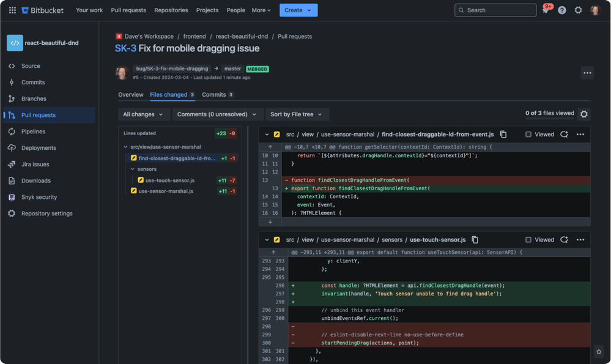Expand lines below in find-closest-draggable diff
The height and width of the screenshot is (364, 611).
click(x=270, y=221)
